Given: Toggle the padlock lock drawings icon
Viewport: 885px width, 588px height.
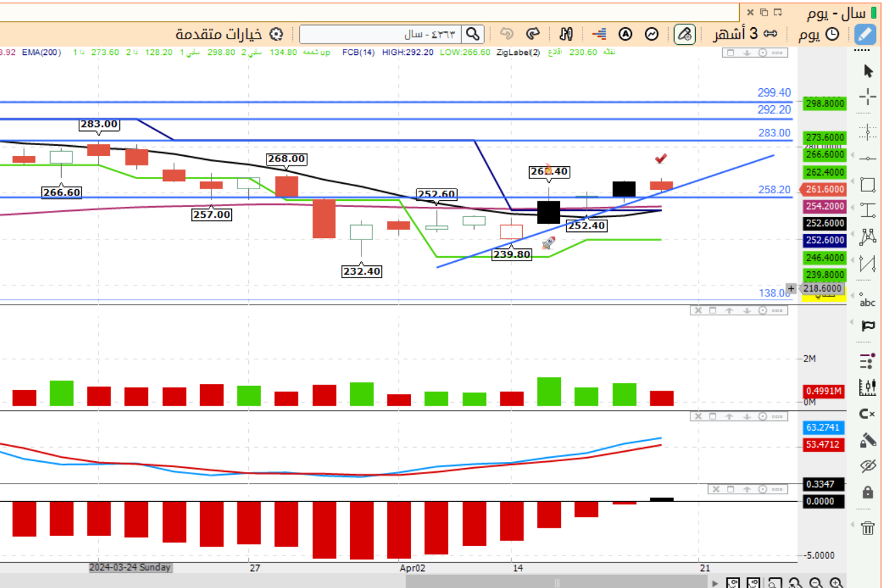Looking at the screenshot, I should [867, 491].
